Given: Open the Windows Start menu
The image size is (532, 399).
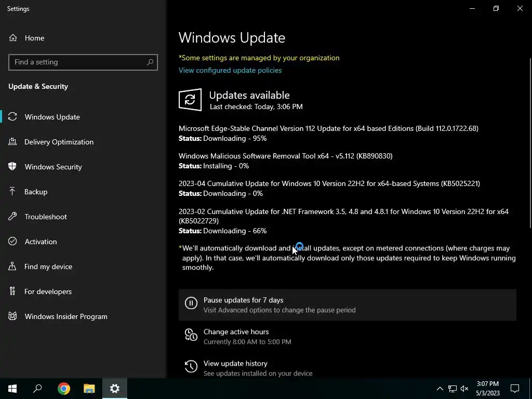Looking at the screenshot, I should (12, 389).
